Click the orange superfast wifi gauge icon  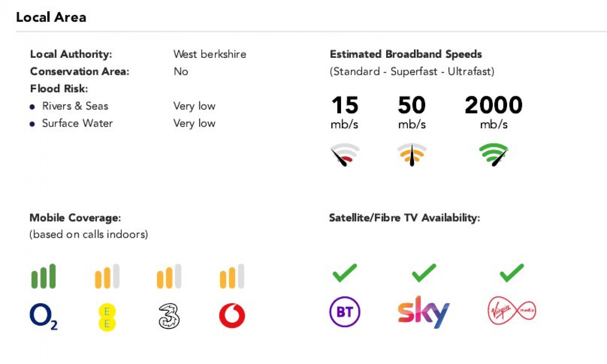pyautogui.click(x=412, y=154)
